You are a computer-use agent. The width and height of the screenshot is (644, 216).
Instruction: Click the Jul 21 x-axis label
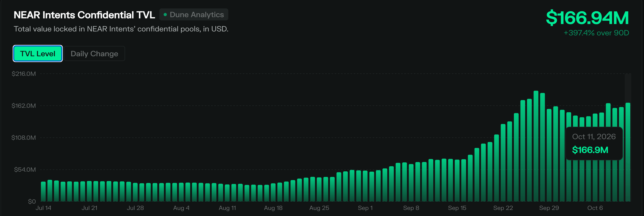coord(89,208)
